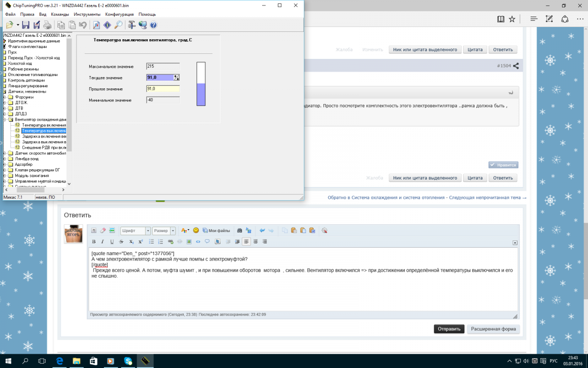588x368 pixels.
Task: Open the info diamond toolbar icon
Action: pos(107,25)
